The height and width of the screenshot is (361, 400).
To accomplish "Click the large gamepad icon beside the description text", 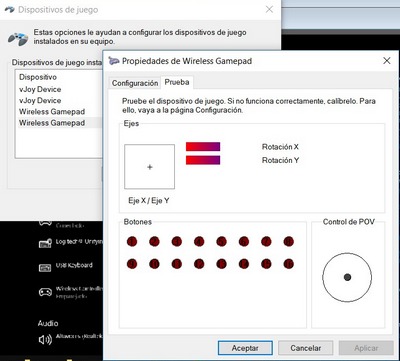I will tap(18, 38).
